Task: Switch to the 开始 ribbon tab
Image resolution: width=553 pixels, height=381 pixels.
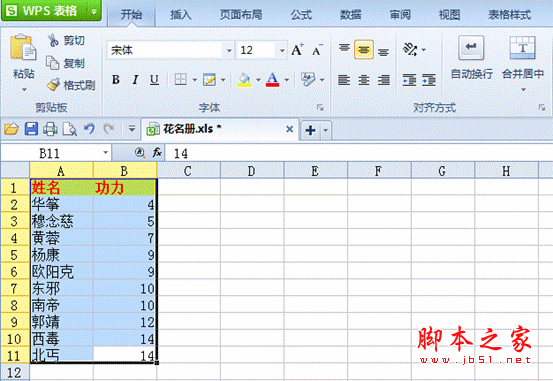Action: pyautogui.click(x=131, y=15)
